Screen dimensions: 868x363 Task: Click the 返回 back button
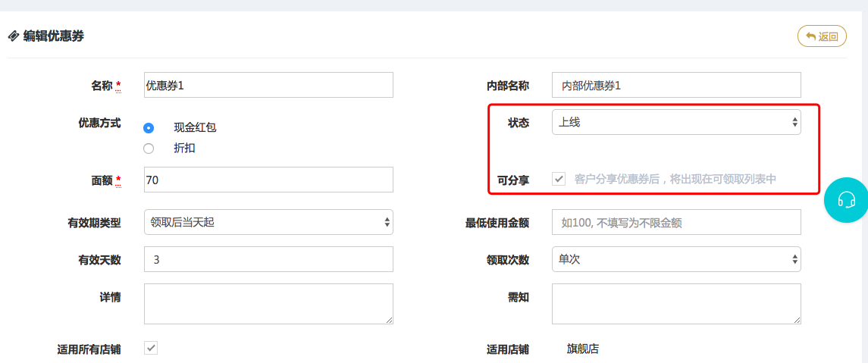[x=822, y=36]
